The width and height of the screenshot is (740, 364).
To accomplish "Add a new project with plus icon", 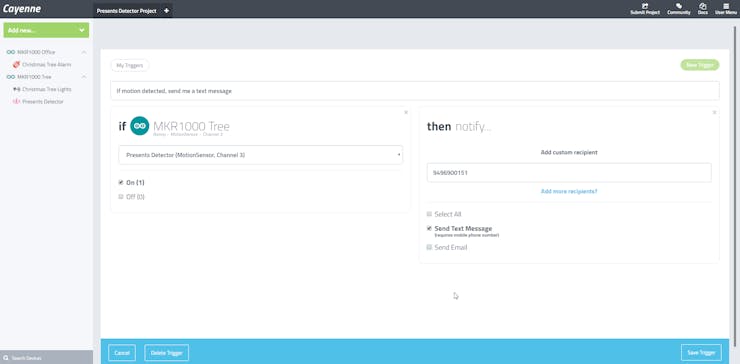I will tap(166, 10).
